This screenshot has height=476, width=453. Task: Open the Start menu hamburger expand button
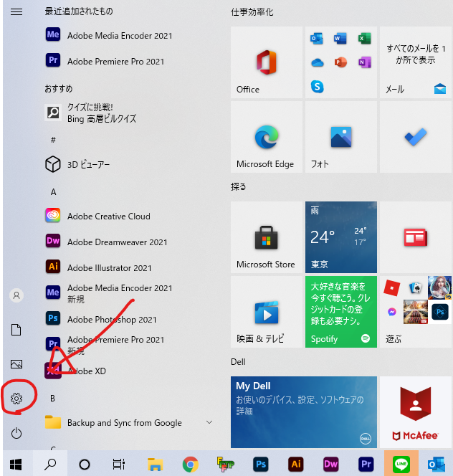click(16, 12)
